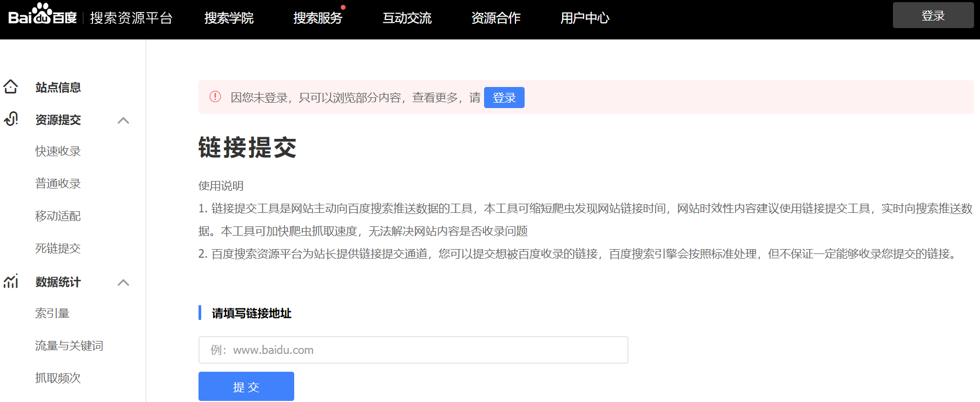Screen dimensions: 980x402
Task: Open 资源合作 in top navigation
Action: pyautogui.click(x=496, y=18)
